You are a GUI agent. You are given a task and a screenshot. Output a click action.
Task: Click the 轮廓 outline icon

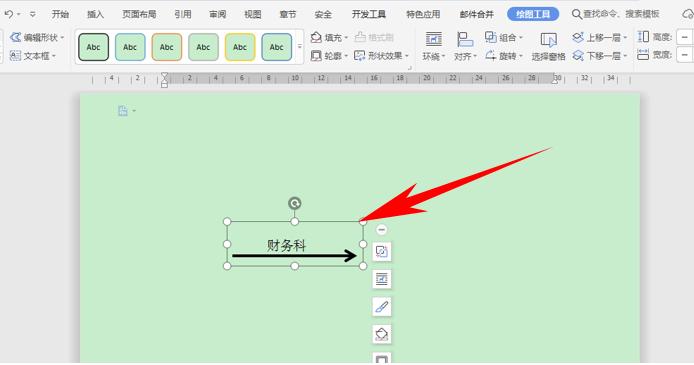316,56
